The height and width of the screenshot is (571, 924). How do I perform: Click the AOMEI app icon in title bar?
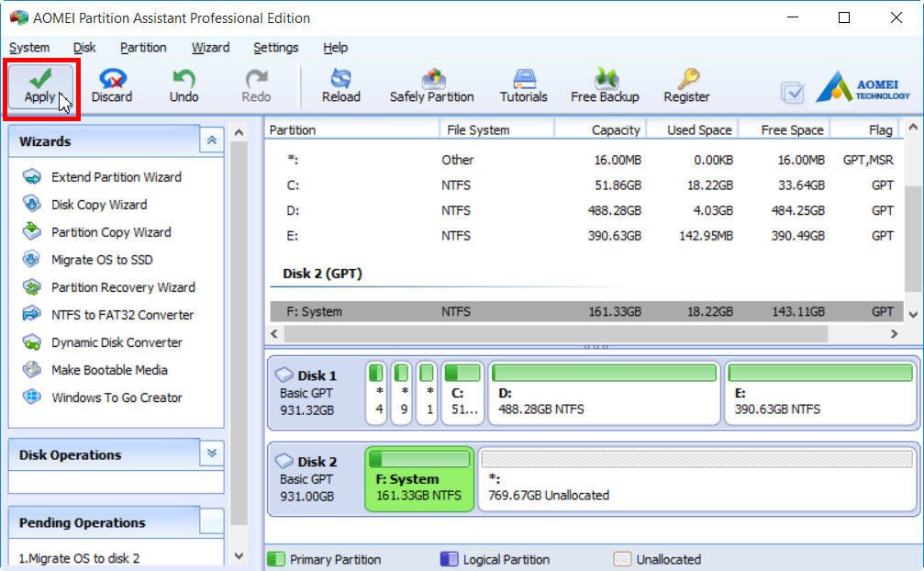[19, 17]
